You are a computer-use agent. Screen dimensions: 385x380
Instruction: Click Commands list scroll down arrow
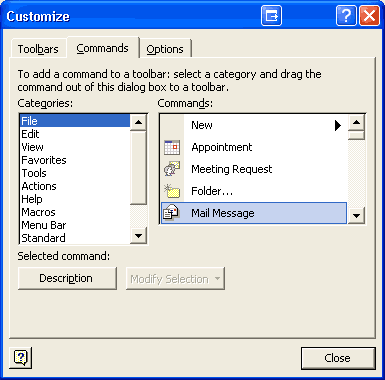356,215
